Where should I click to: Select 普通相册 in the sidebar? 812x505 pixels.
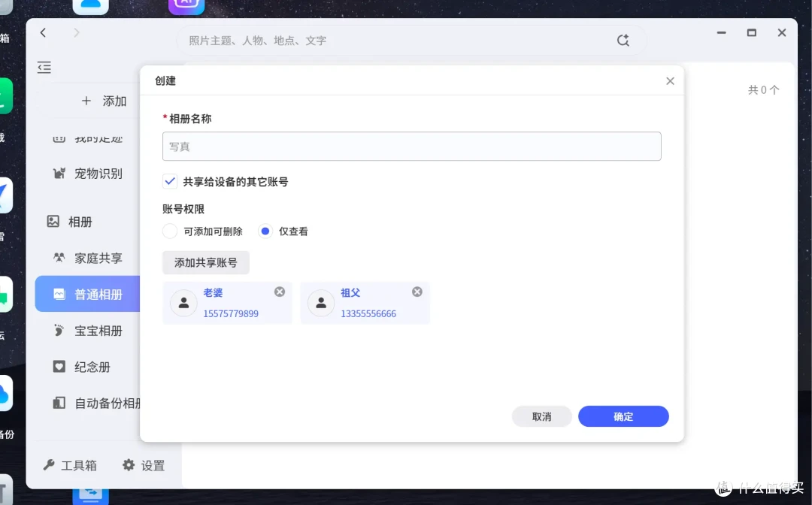(88, 294)
